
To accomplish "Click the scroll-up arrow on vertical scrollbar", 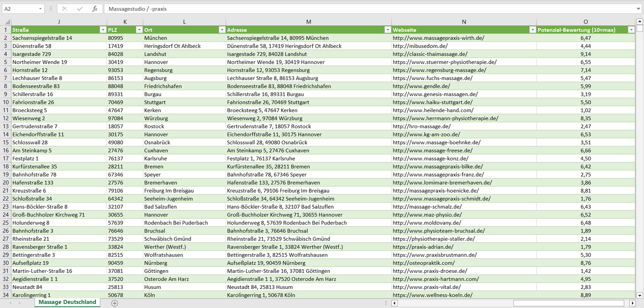I will tap(639, 21).
